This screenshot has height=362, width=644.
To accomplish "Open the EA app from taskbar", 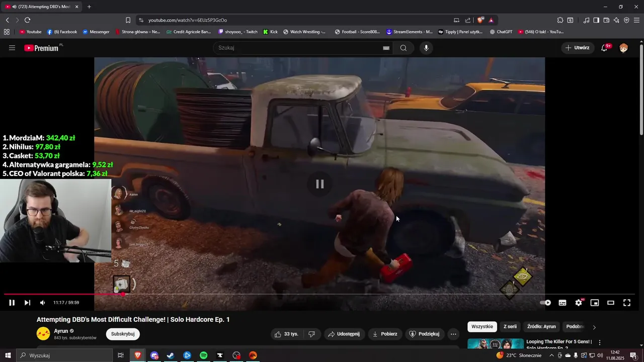I will tap(253, 355).
